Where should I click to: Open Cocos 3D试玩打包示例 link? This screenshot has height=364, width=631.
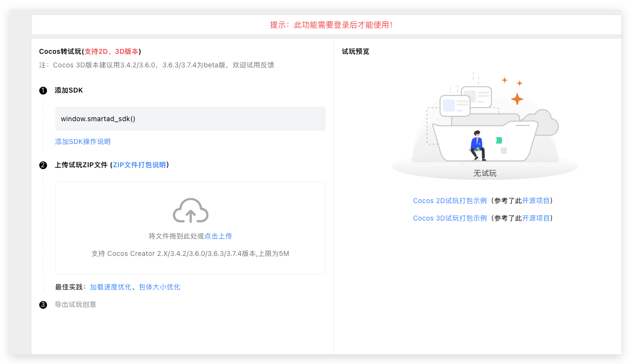coord(450,218)
